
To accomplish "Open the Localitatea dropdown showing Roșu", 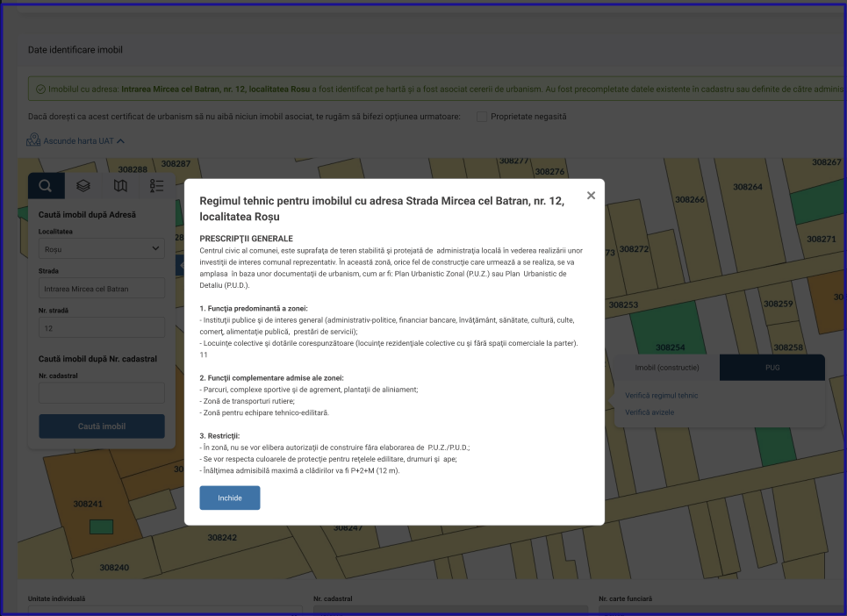I will tap(102, 249).
